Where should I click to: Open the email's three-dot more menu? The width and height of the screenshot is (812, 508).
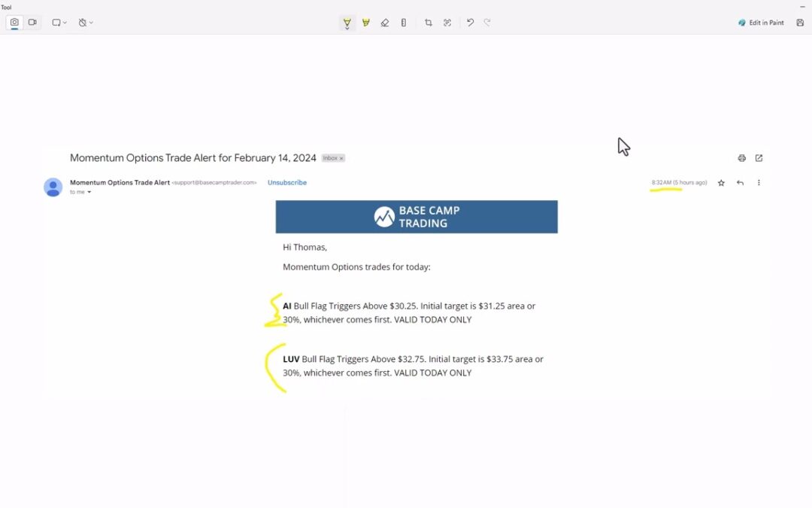(759, 183)
